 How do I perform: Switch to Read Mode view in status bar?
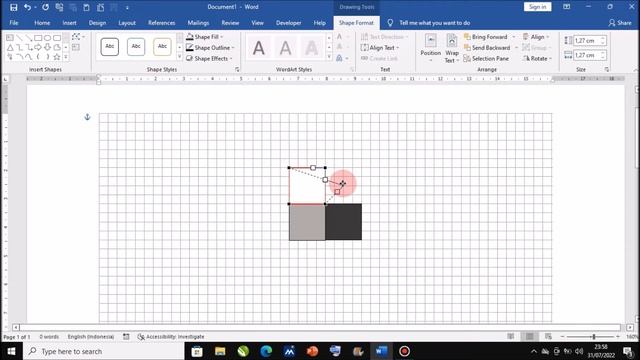[x=511, y=336]
